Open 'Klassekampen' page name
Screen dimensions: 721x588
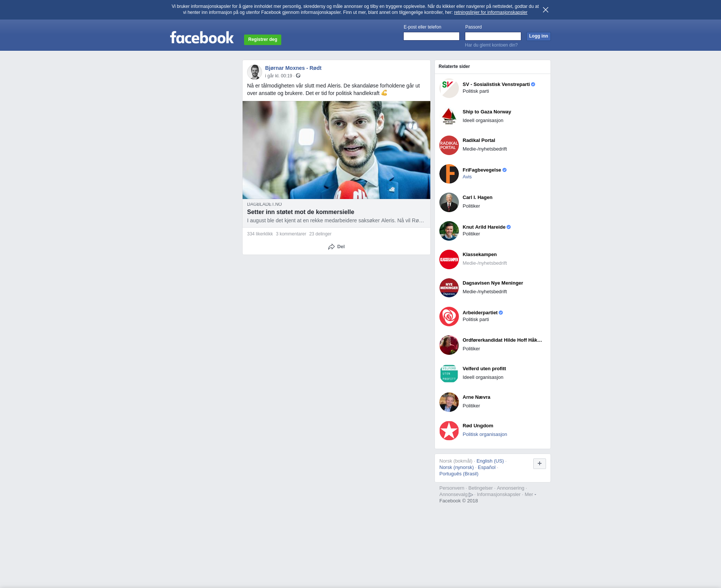pyautogui.click(x=480, y=255)
